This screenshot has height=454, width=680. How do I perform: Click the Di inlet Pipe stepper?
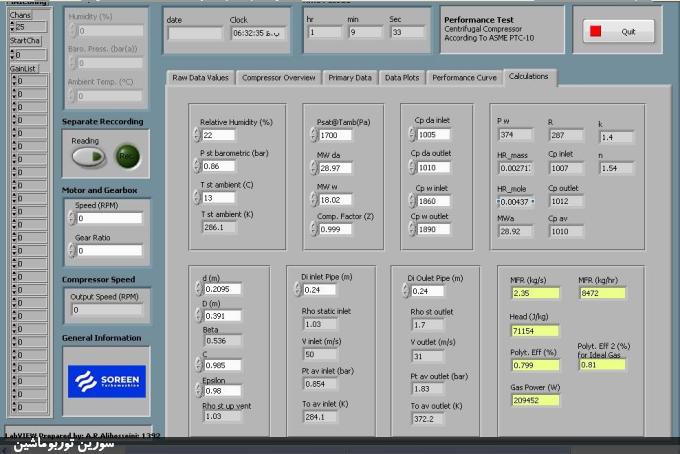tap(297, 290)
